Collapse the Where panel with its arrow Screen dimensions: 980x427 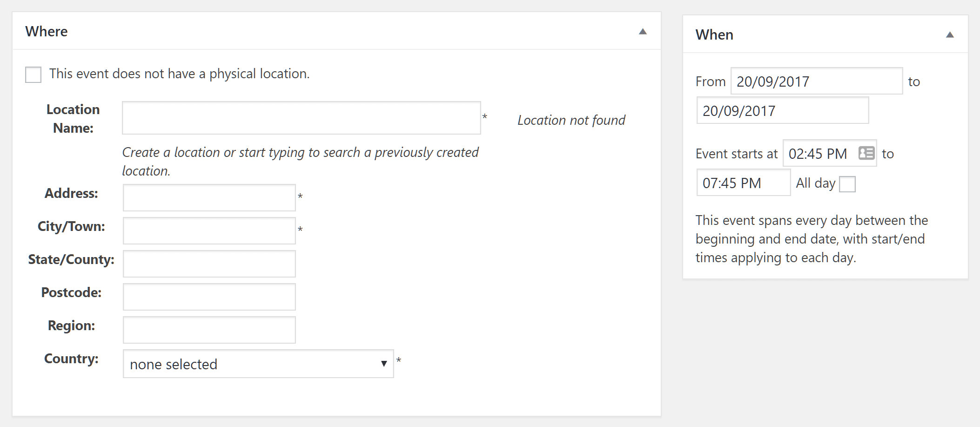coord(643,32)
